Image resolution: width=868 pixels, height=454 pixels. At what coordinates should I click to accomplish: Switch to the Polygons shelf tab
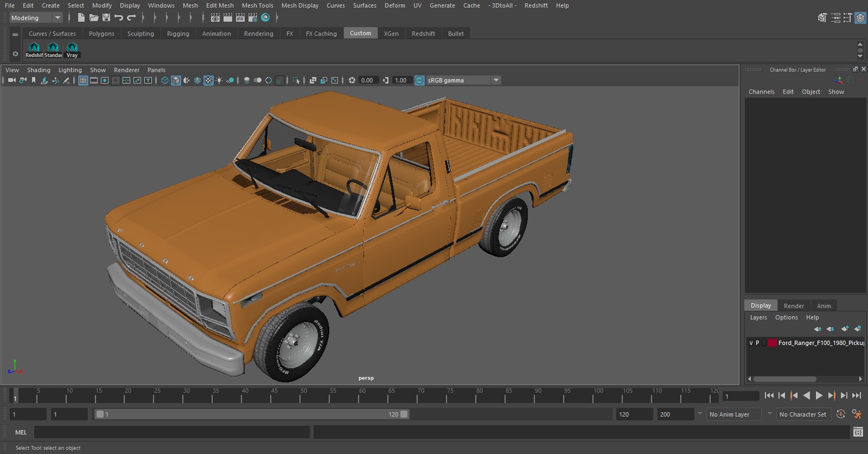point(101,34)
